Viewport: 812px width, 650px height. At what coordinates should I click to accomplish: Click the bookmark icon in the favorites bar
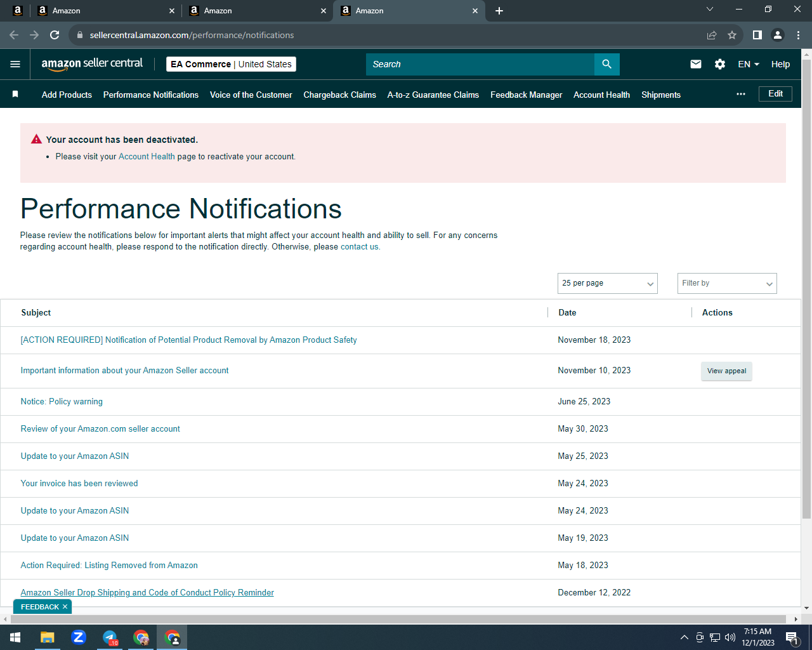[x=15, y=94]
